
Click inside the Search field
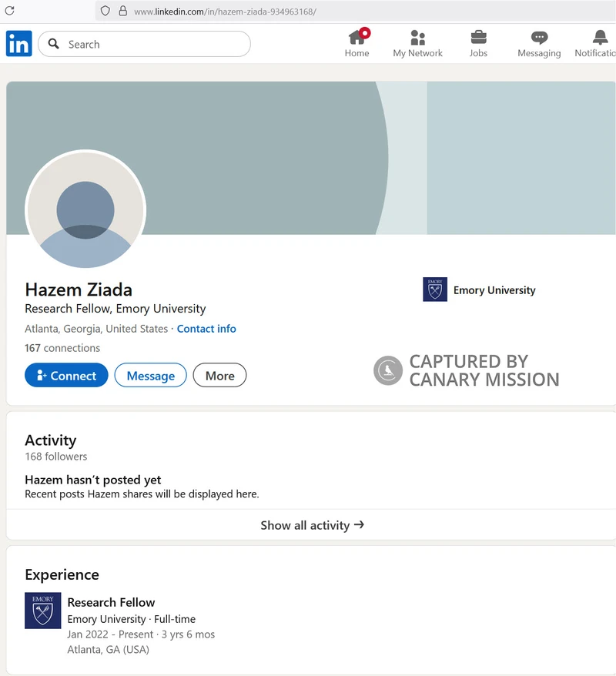[145, 44]
